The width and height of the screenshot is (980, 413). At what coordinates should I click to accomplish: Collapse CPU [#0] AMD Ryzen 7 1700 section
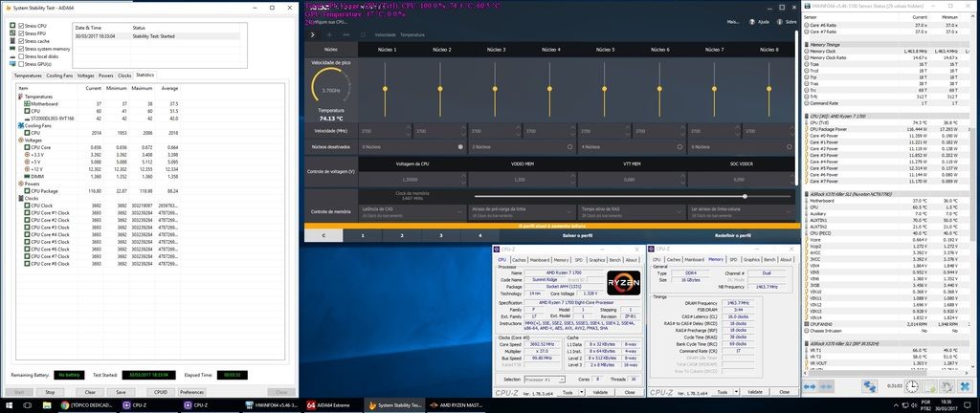pyautogui.click(x=806, y=117)
